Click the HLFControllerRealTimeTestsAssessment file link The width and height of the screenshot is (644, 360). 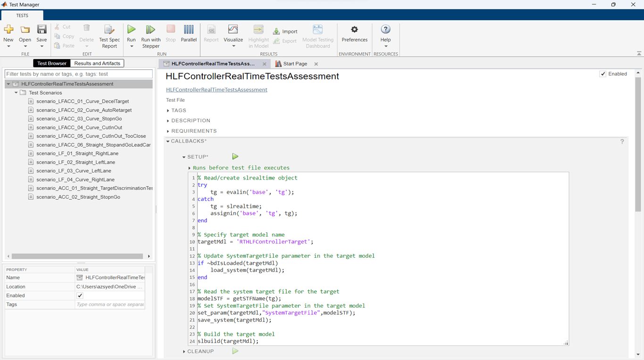[x=216, y=90]
